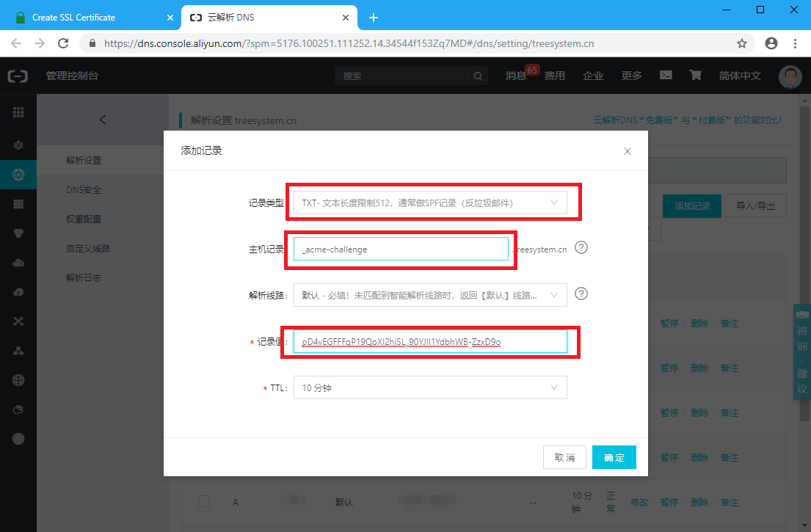Open the 更多 menu in the top bar

coord(631,76)
